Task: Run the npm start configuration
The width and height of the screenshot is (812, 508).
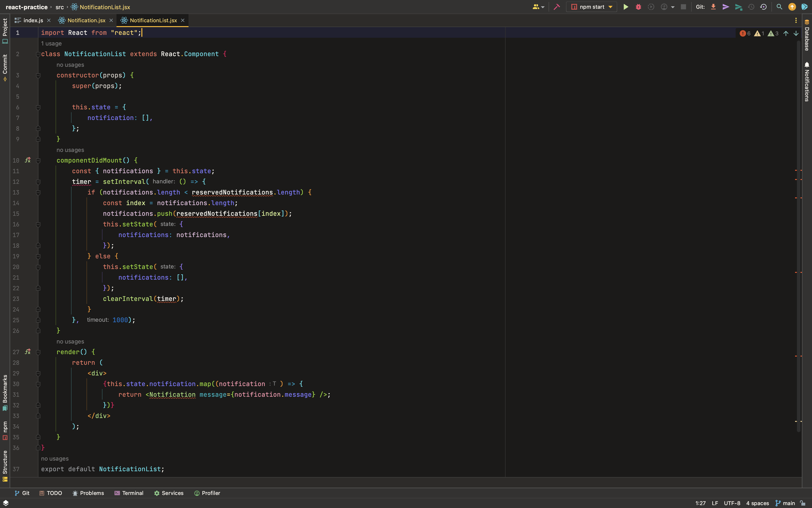Action: 626,7
